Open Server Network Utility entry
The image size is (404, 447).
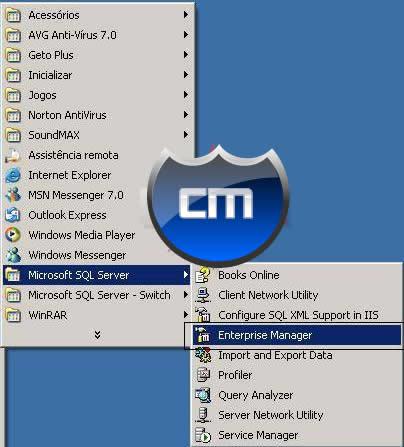[x=297, y=415]
